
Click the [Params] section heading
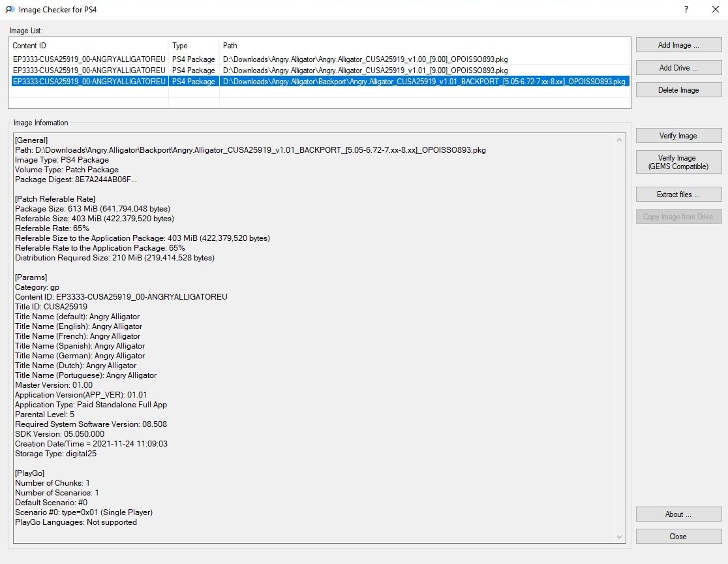click(x=31, y=277)
